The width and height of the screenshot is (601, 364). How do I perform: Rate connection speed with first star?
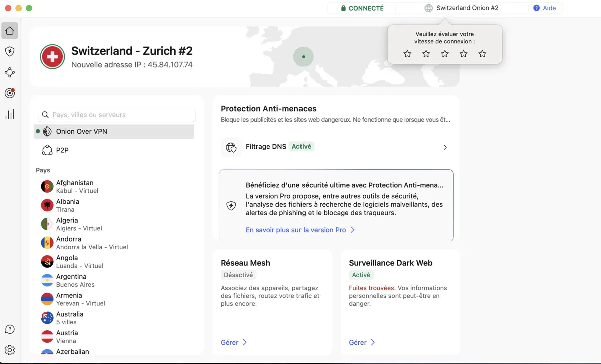tap(407, 54)
